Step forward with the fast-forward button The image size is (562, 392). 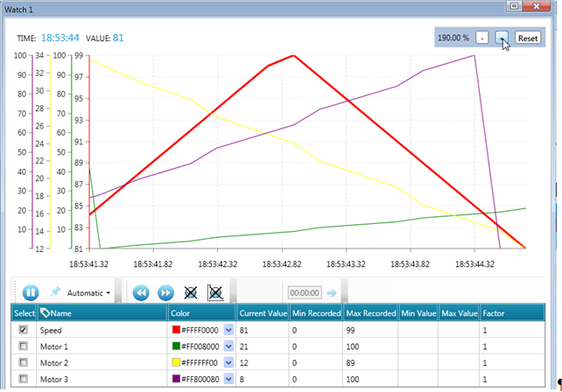165,292
